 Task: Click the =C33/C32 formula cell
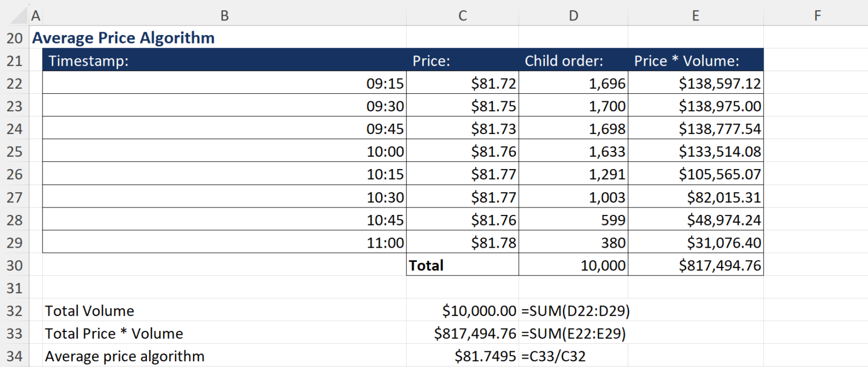574,356
